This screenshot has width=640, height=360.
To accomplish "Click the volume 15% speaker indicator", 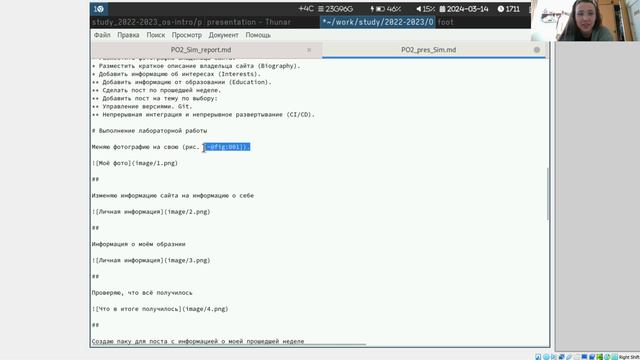I will 425,9.
